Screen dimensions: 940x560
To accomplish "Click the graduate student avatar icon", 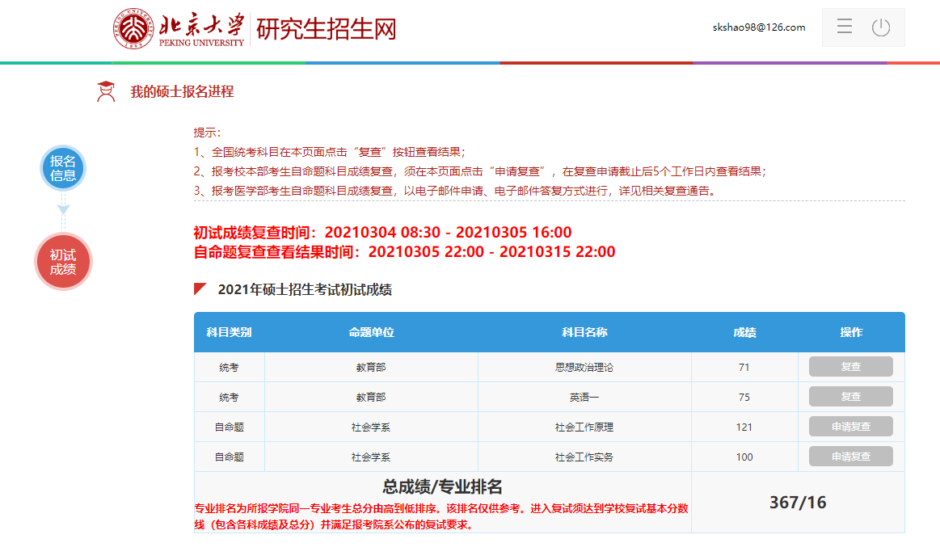I will pyautogui.click(x=106, y=91).
